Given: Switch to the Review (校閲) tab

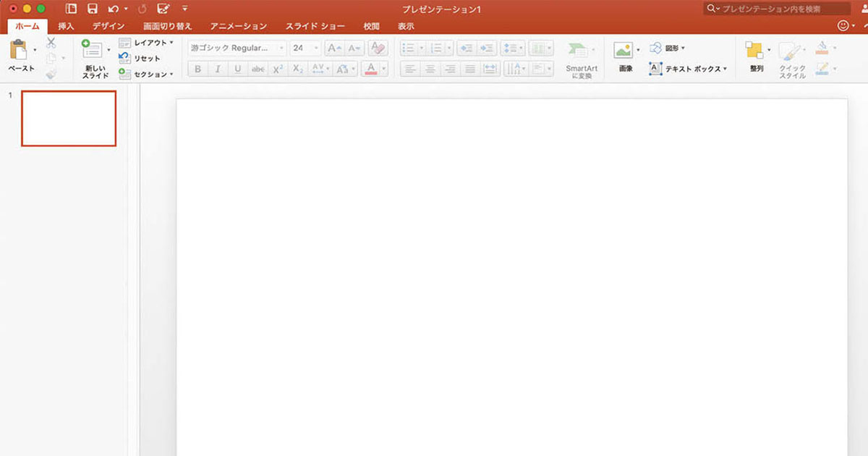Looking at the screenshot, I should coord(372,26).
